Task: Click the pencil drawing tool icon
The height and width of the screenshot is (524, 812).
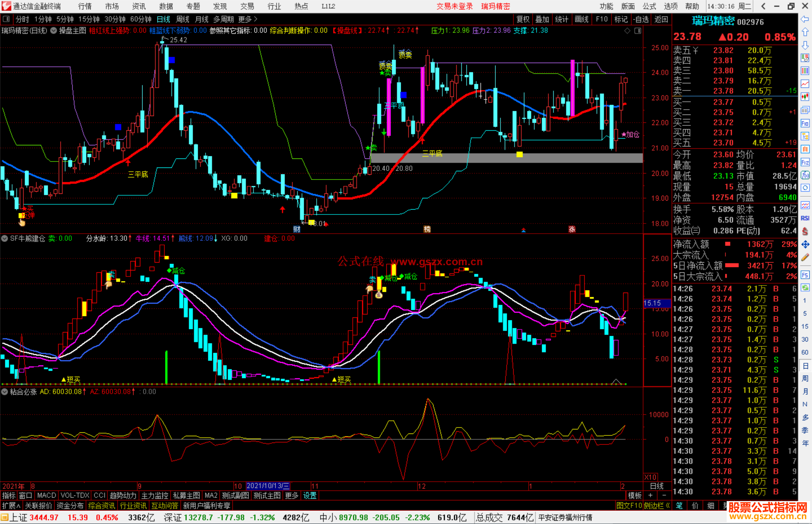Action: click(805, 257)
